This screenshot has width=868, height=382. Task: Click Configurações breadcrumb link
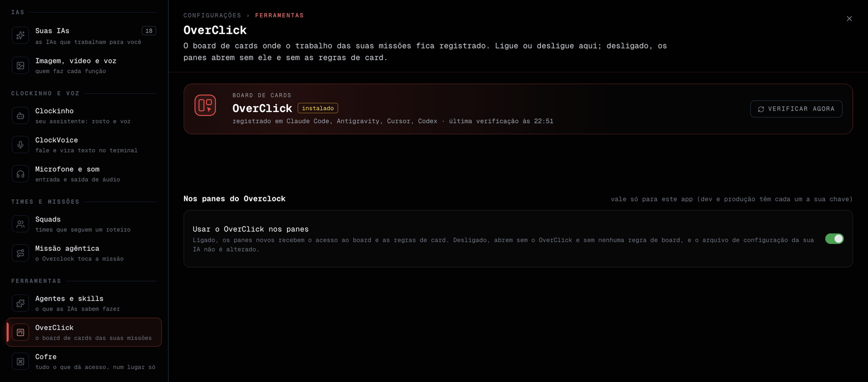pos(212,16)
